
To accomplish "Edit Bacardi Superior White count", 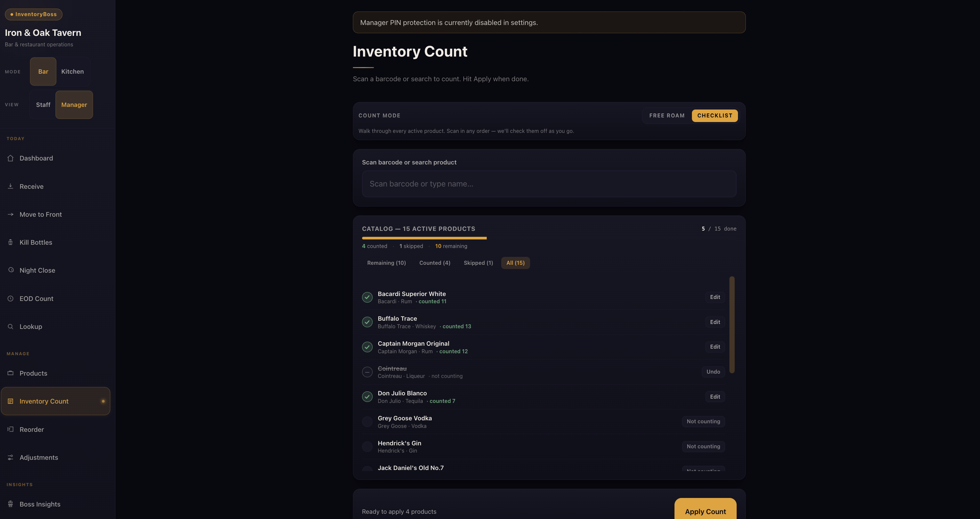I will tap(715, 297).
